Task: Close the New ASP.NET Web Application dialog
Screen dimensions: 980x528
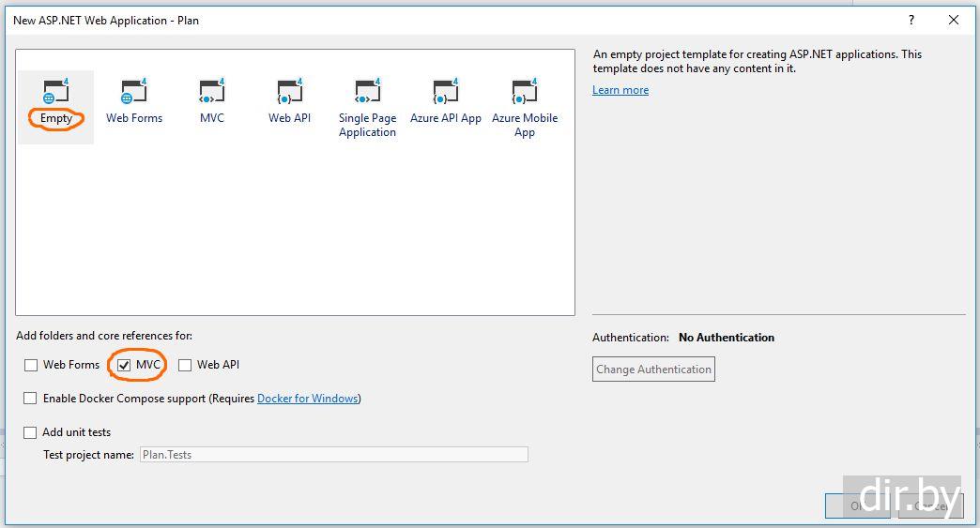Action: click(954, 20)
